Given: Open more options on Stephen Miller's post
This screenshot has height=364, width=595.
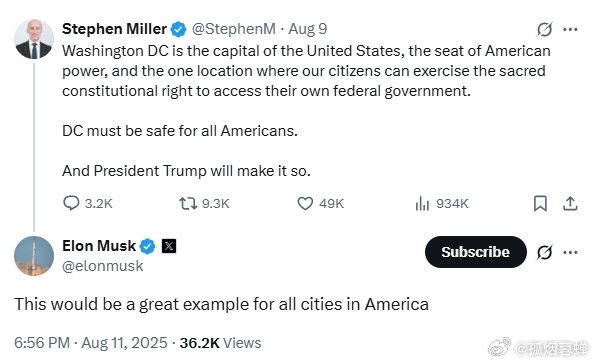Looking at the screenshot, I should pos(570,29).
